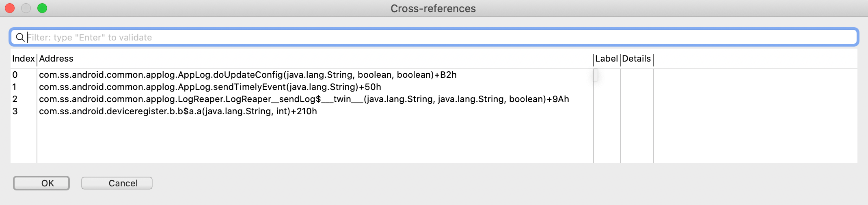Select the AppLog.sendTimelyEvent reference address
Image resolution: width=868 pixels, height=205 pixels.
[x=210, y=87]
